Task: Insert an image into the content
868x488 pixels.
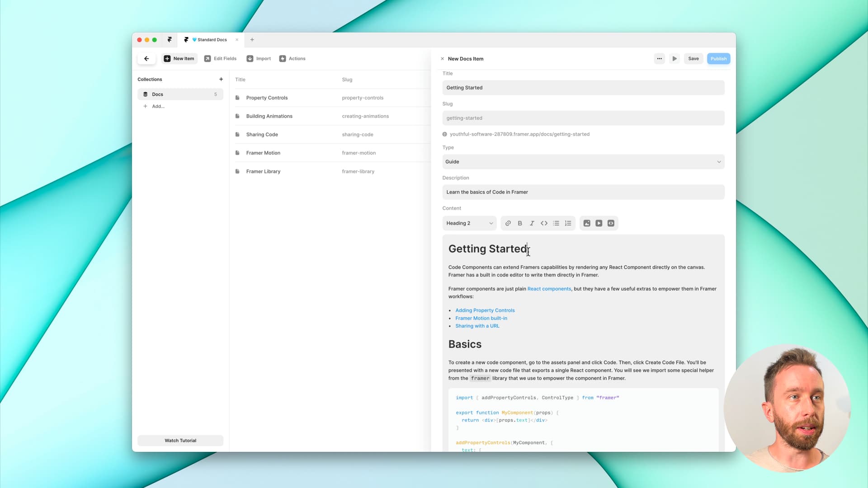Action: point(587,223)
